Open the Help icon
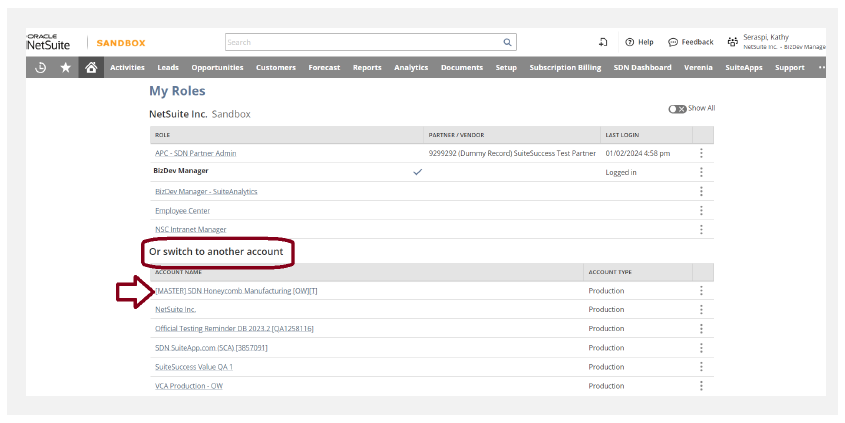845x423 pixels. coord(639,42)
